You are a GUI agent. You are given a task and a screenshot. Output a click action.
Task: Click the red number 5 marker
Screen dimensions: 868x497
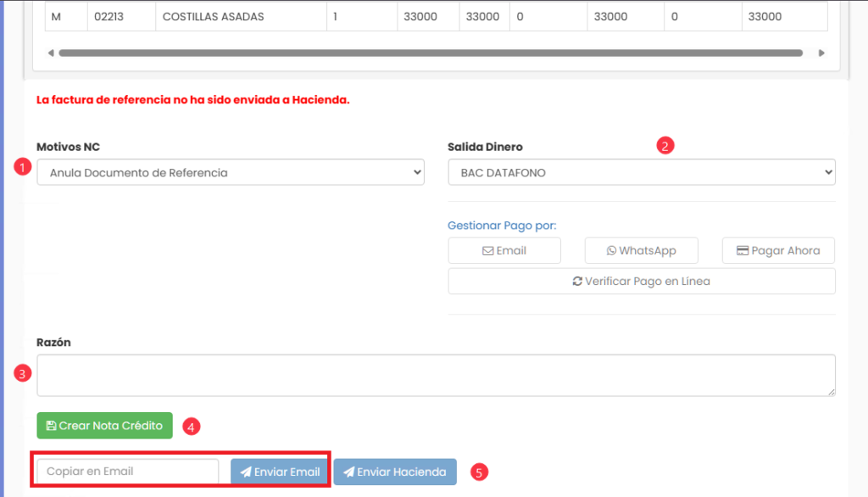click(480, 472)
